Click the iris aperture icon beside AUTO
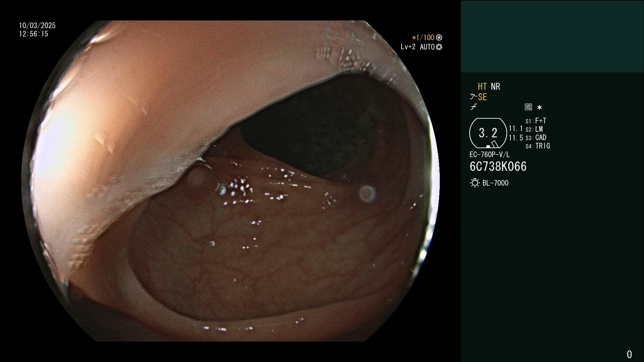 [x=439, y=47]
